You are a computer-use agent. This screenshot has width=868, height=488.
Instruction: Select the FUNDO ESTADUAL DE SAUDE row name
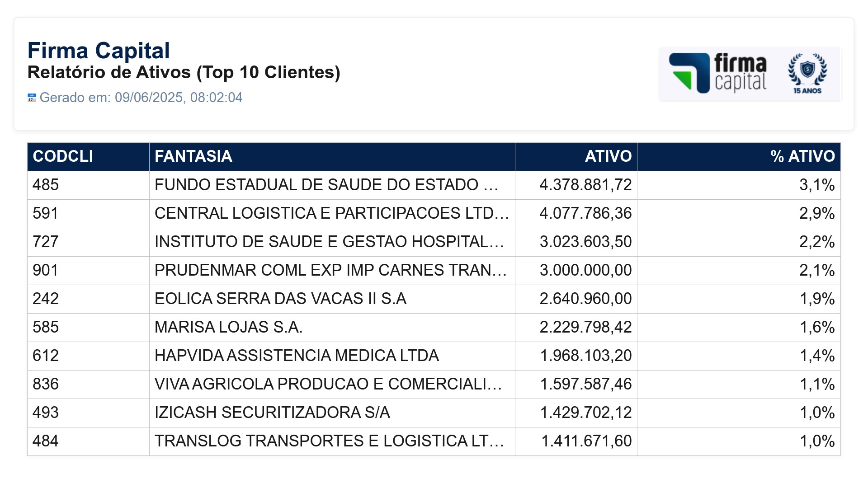(326, 185)
